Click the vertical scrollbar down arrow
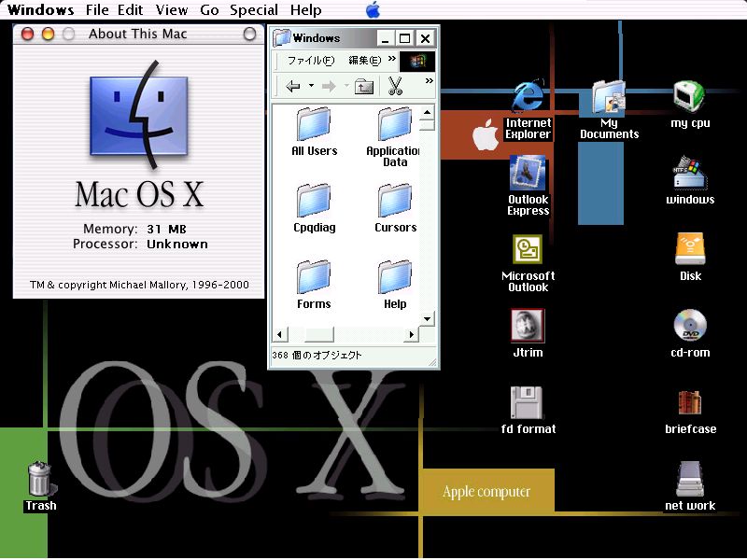Screen dimensions: 747x560 (x=428, y=318)
